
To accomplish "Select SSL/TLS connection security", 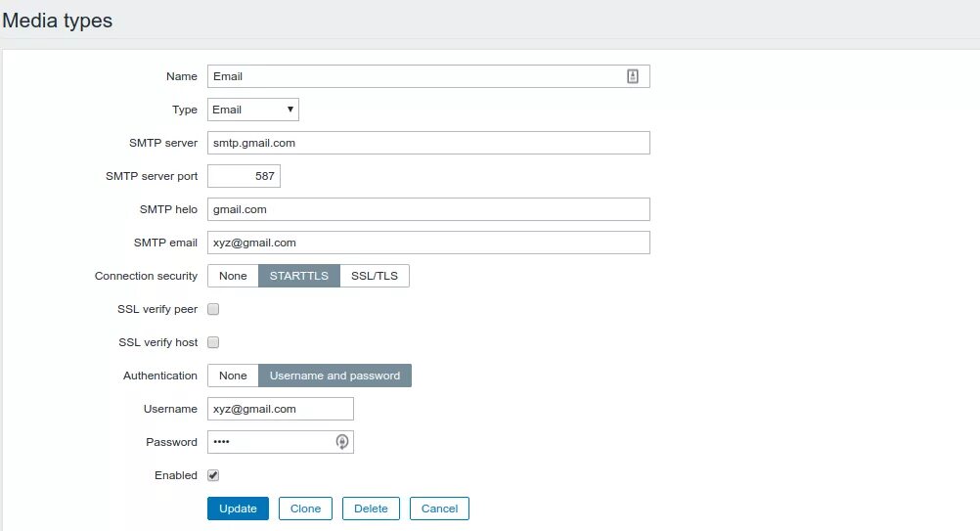I will pos(375,276).
